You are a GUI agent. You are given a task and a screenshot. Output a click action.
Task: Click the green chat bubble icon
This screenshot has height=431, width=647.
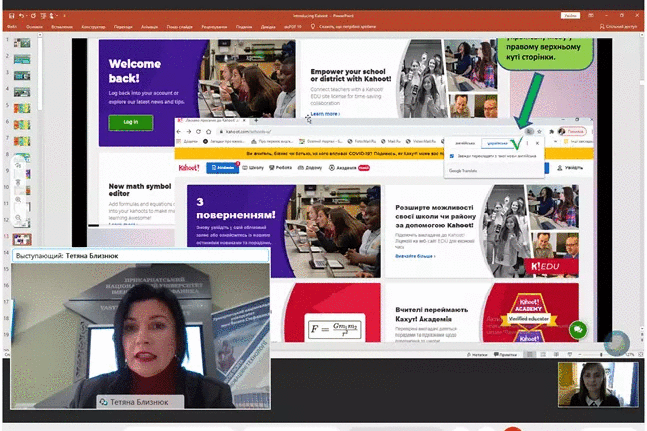tap(577, 329)
